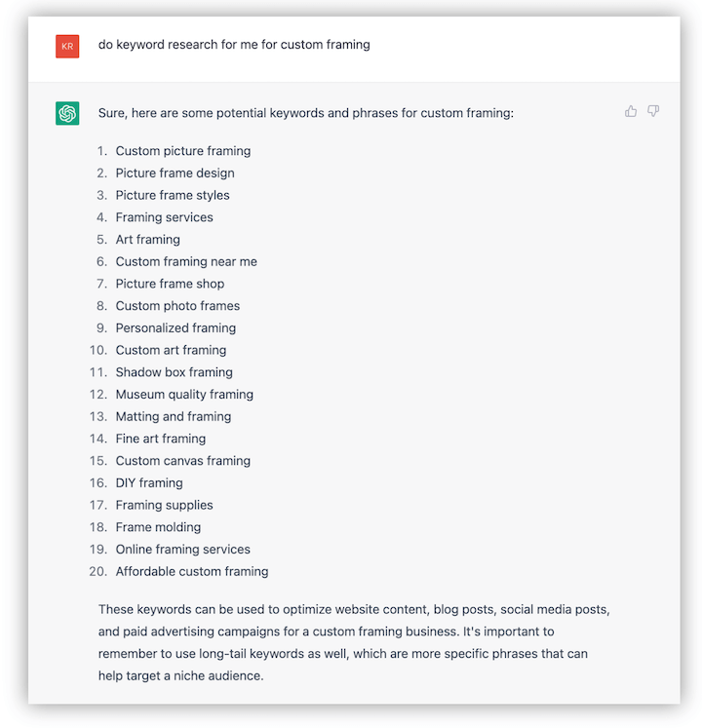The width and height of the screenshot is (702, 728).
Task: Click "Affordable custom framing" list item
Action: (191, 572)
